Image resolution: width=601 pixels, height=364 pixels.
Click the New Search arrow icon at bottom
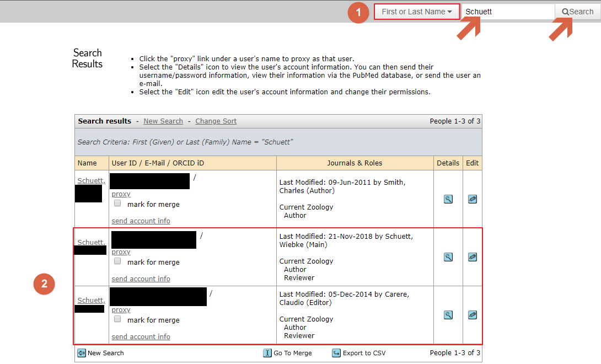pyautogui.click(x=82, y=353)
